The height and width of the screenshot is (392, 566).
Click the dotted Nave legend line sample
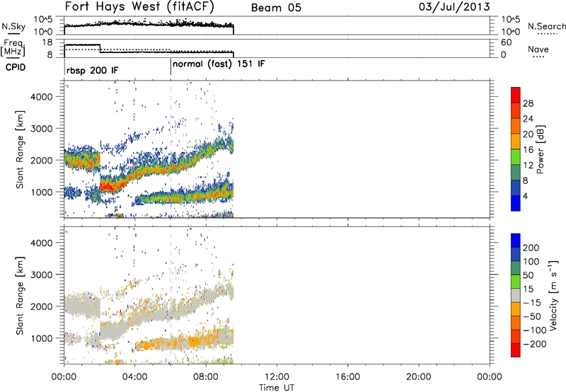pos(539,57)
